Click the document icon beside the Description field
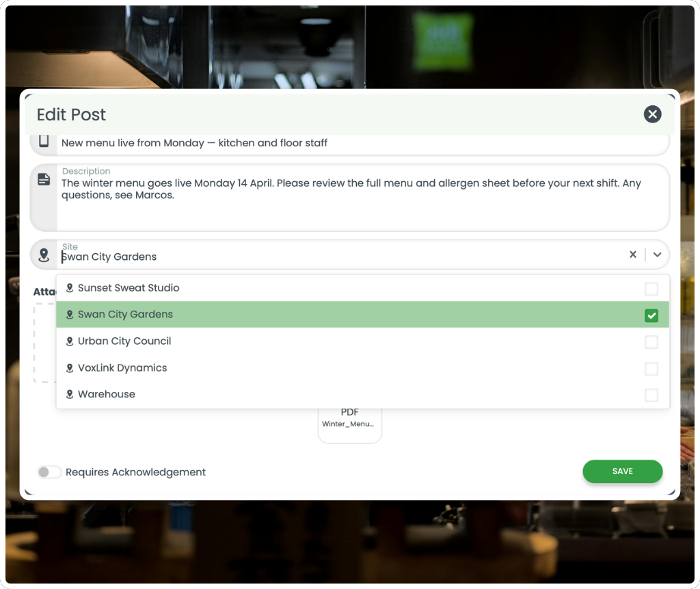The image size is (700, 589). click(44, 179)
